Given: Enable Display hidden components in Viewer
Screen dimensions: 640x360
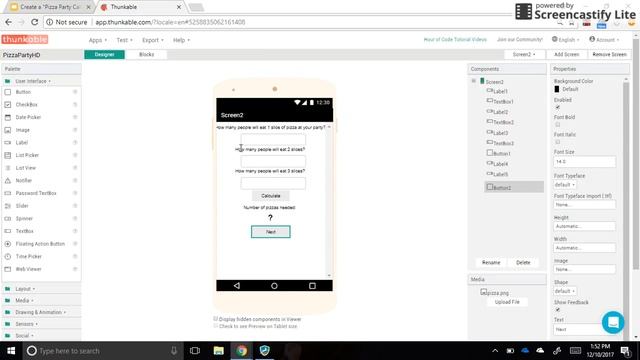Looking at the screenshot, I should pyautogui.click(x=216, y=319).
